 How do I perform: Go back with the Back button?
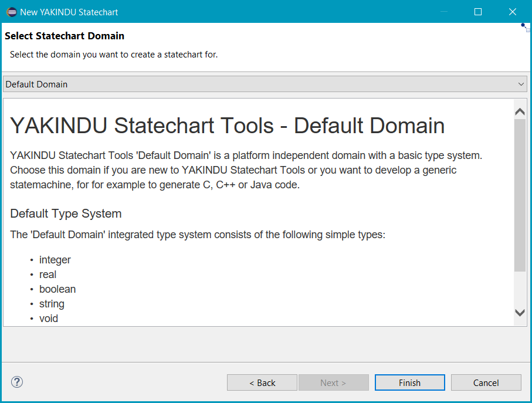[x=262, y=382]
